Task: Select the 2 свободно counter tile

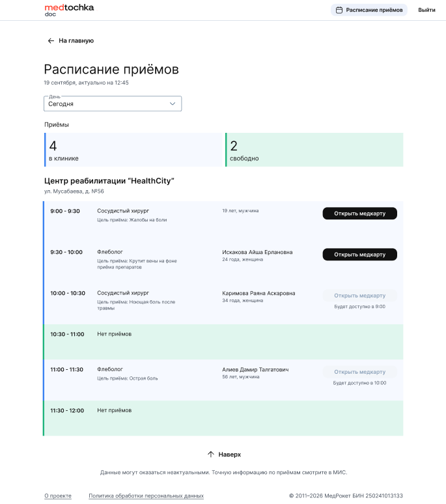Action: [x=315, y=150]
